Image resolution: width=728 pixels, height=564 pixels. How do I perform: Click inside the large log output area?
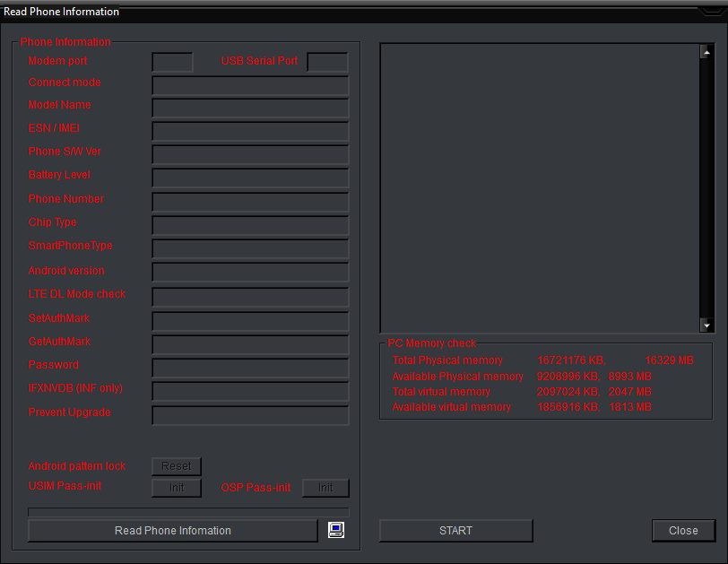(540, 188)
